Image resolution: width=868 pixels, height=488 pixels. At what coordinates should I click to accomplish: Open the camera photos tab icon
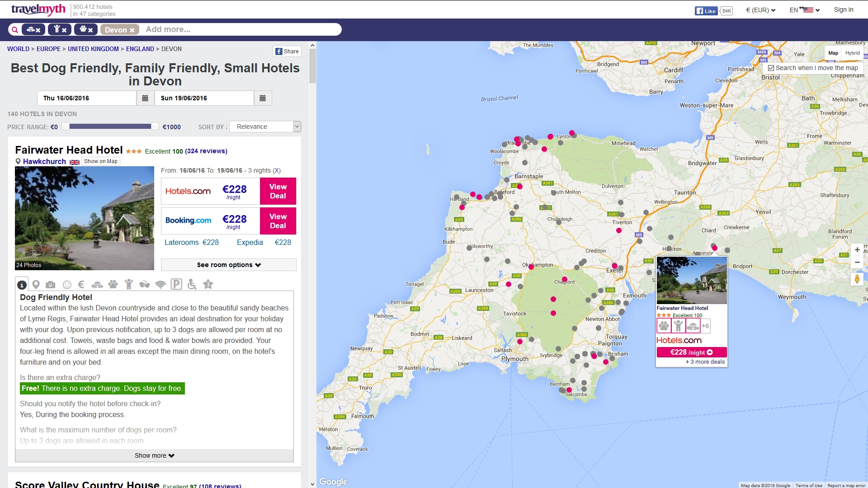pyautogui.click(x=51, y=285)
